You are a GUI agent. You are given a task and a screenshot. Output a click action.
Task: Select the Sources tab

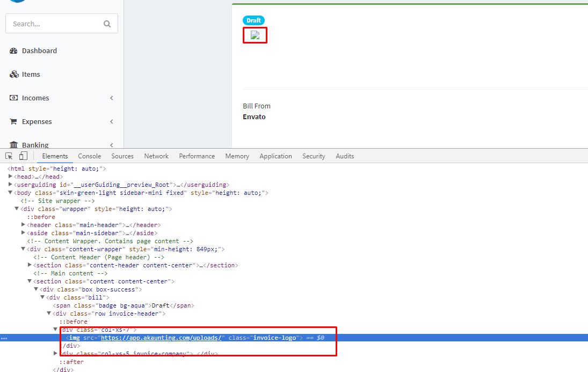pyautogui.click(x=122, y=156)
